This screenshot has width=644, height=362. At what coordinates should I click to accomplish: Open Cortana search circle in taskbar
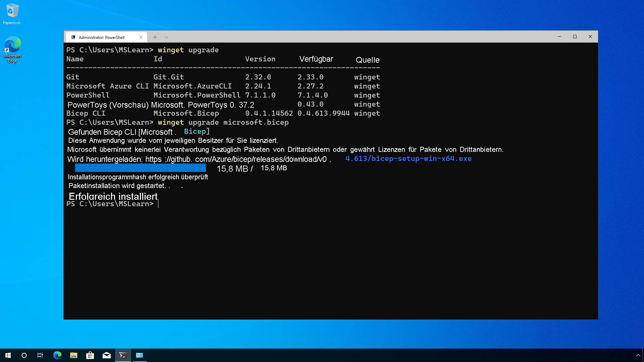(24, 355)
